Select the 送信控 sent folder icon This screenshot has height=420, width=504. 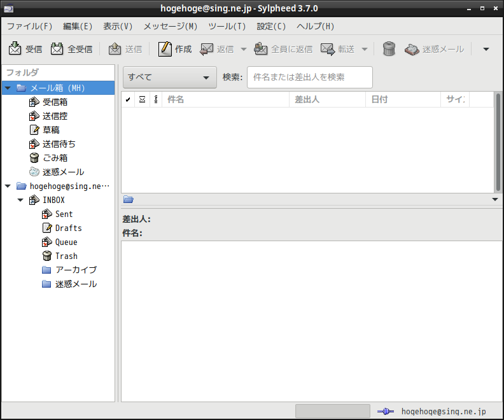coord(34,116)
